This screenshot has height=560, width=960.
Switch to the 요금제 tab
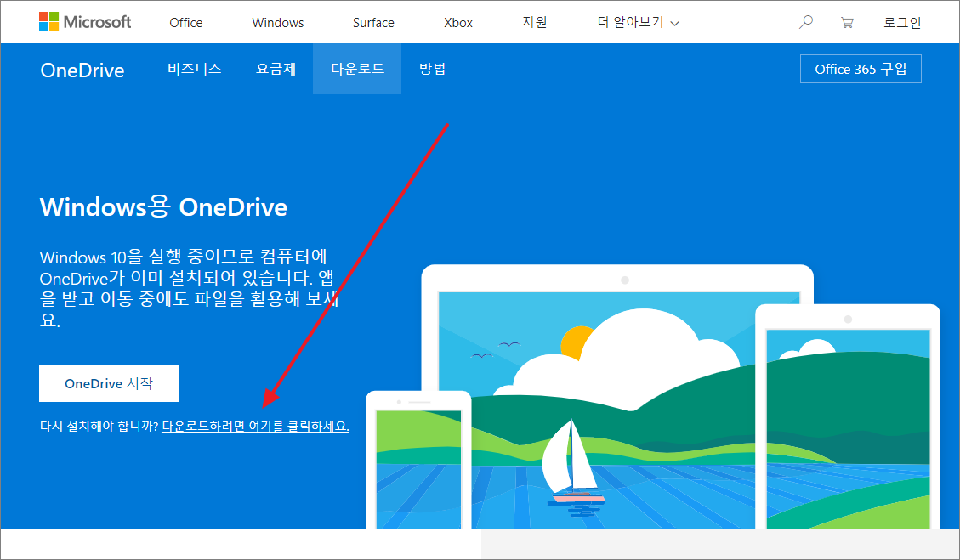coord(276,69)
